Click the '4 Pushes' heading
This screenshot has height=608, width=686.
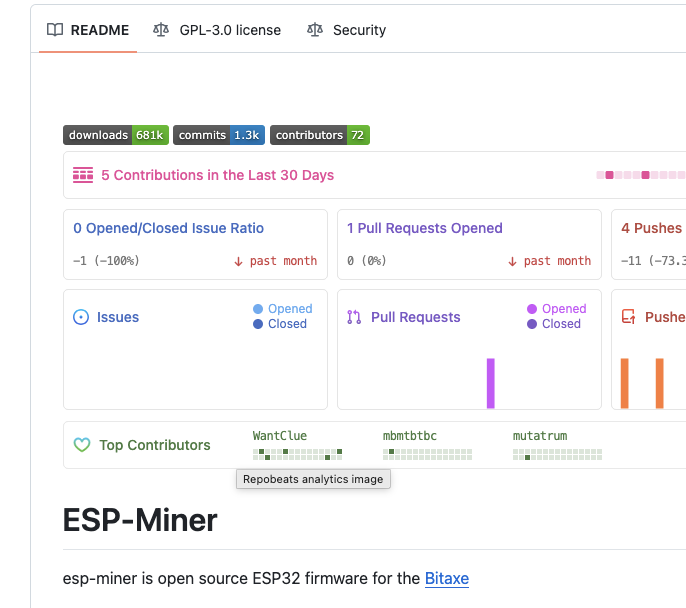pyautogui.click(x=652, y=228)
